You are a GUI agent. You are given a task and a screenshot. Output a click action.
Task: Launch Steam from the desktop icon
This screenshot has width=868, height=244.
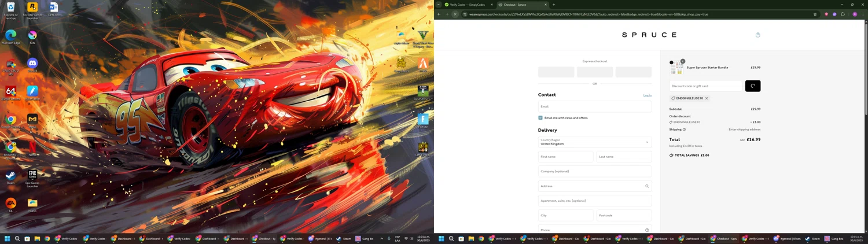(10, 176)
